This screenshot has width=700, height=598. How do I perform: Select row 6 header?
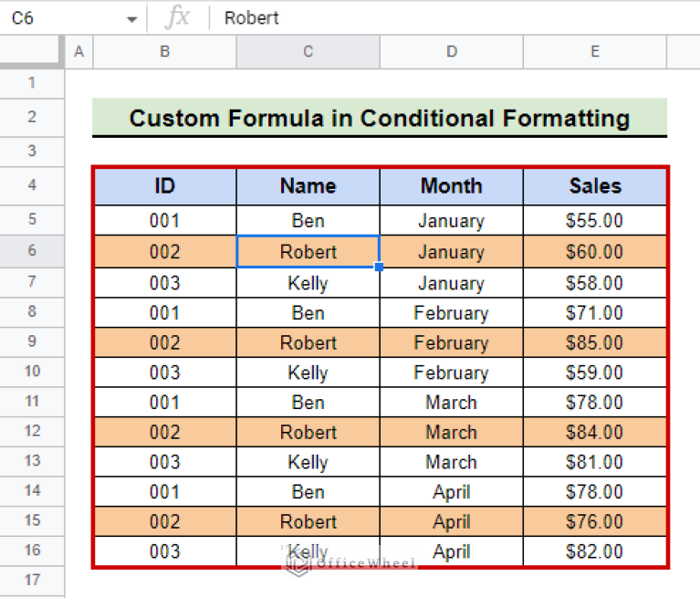click(32, 251)
